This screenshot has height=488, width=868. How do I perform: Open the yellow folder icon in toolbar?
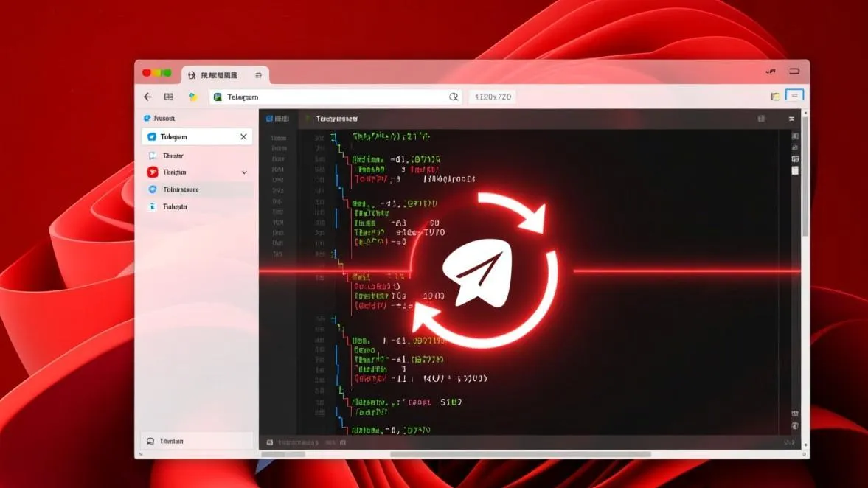[x=775, y=97]
